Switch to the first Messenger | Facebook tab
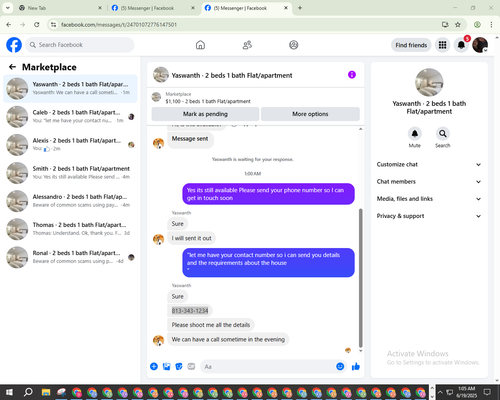Viewport: 500px width, 400px height. pos(153,8)
